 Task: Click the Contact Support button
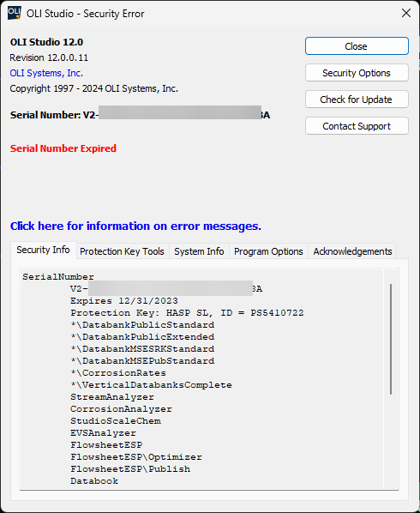(x=357, y=126)
